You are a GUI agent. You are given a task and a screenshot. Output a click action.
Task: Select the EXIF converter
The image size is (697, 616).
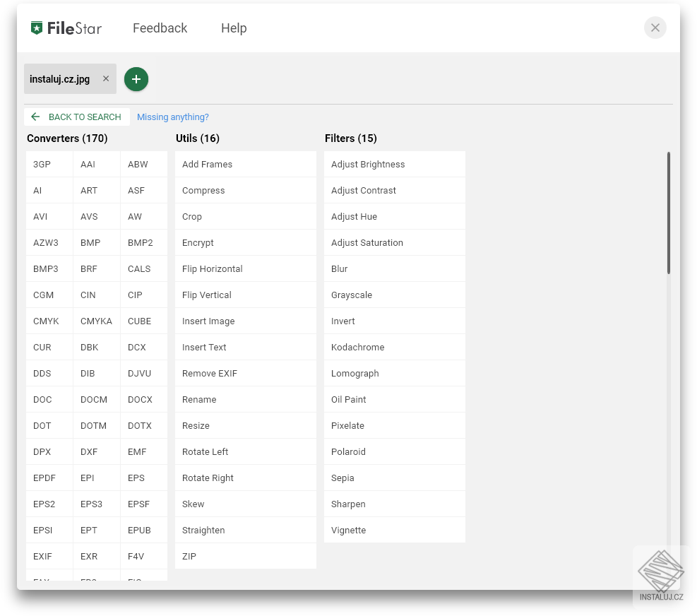click(x=49, y=556)
